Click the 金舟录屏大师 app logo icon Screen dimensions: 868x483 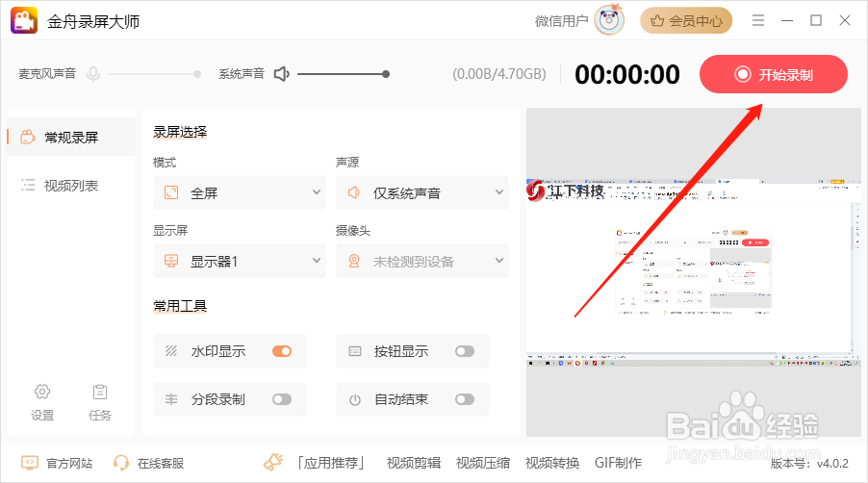[x=24, y=20]
